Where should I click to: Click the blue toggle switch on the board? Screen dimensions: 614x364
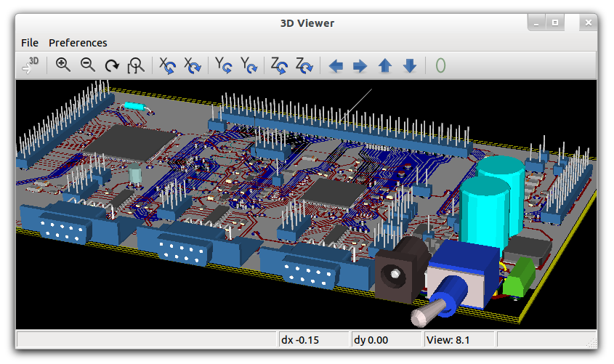click(454, 284)
